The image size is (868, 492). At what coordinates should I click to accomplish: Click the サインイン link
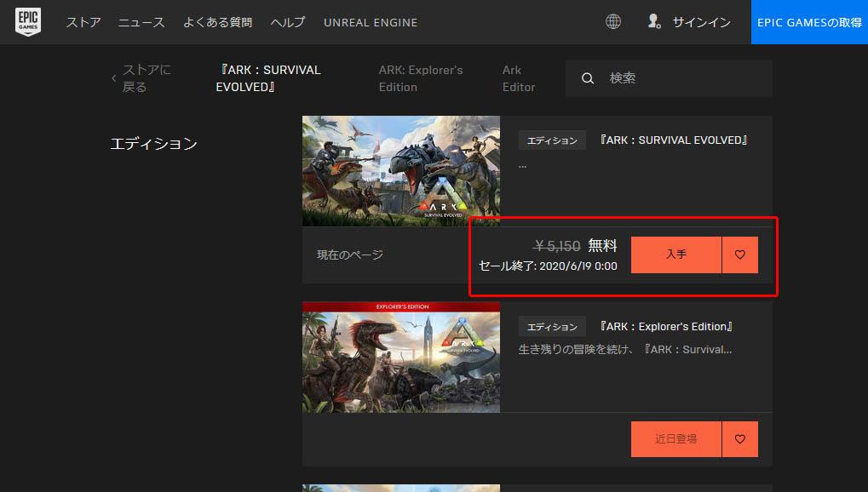point(701,22)
